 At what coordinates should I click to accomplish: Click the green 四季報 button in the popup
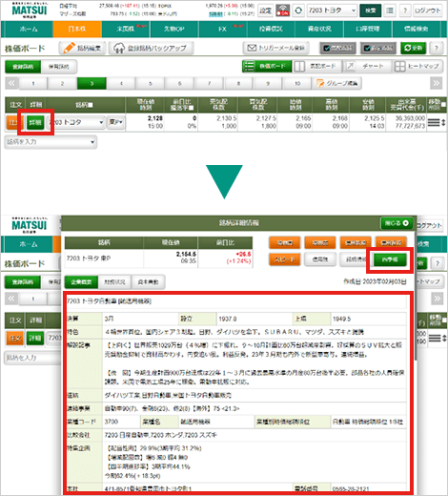390,259
